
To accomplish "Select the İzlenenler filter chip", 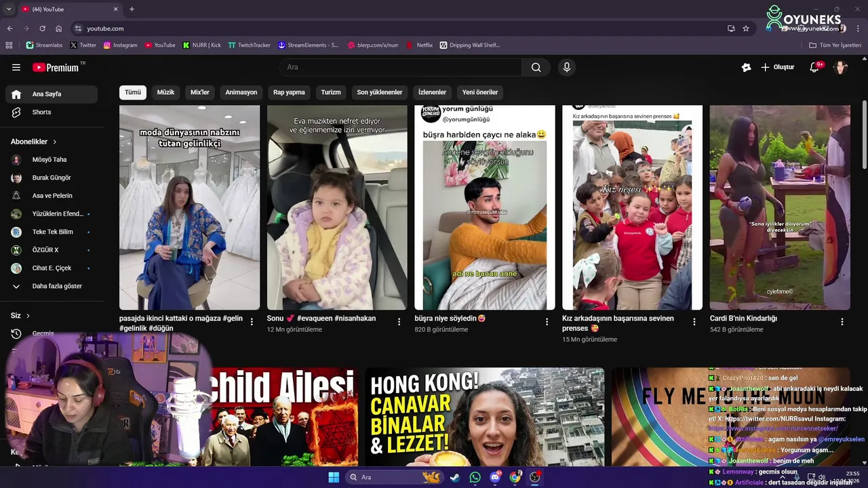I will click(432, 92).
